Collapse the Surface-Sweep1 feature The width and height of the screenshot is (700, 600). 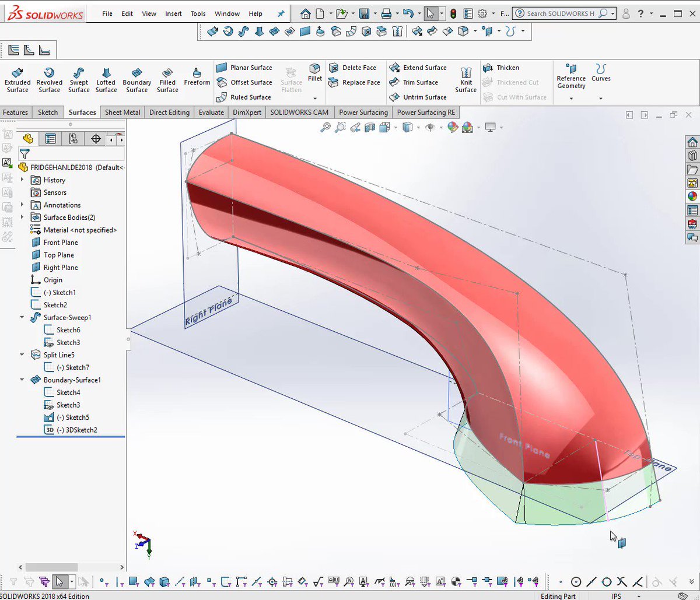(22, 317)
